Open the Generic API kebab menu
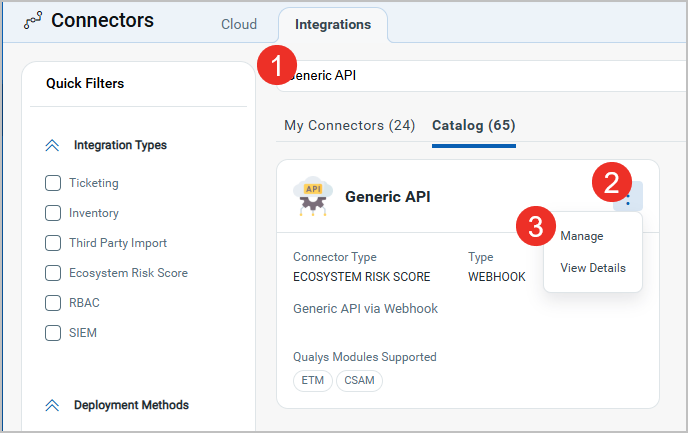688x433 pixels. pyautogui.click(x=629, y=197)
